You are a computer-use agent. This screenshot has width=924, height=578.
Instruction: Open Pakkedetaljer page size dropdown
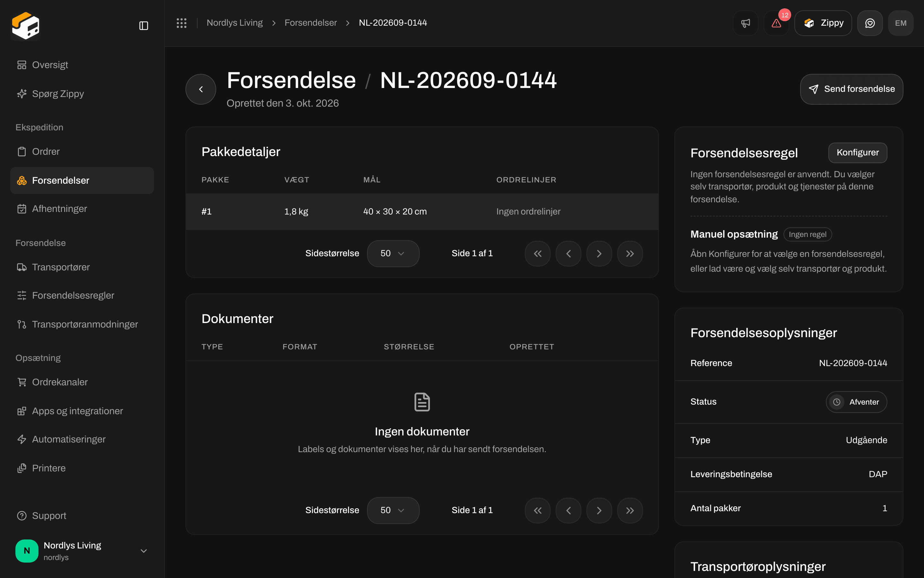[393, 253]
